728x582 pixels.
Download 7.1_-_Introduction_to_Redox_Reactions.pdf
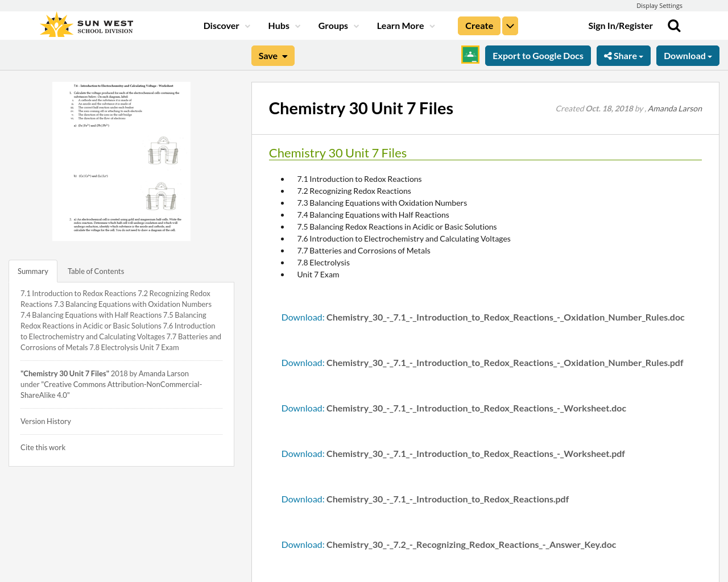(x=425, y=499)
